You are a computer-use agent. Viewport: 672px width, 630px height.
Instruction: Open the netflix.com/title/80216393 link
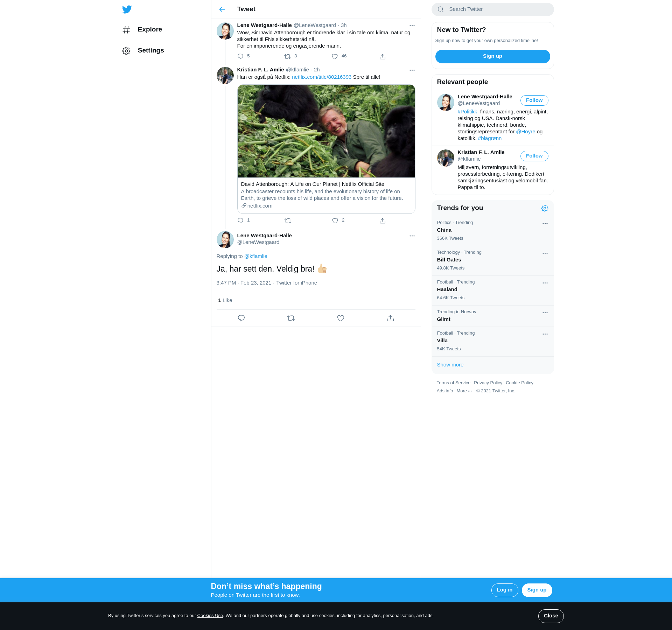[x=322, y=77]
